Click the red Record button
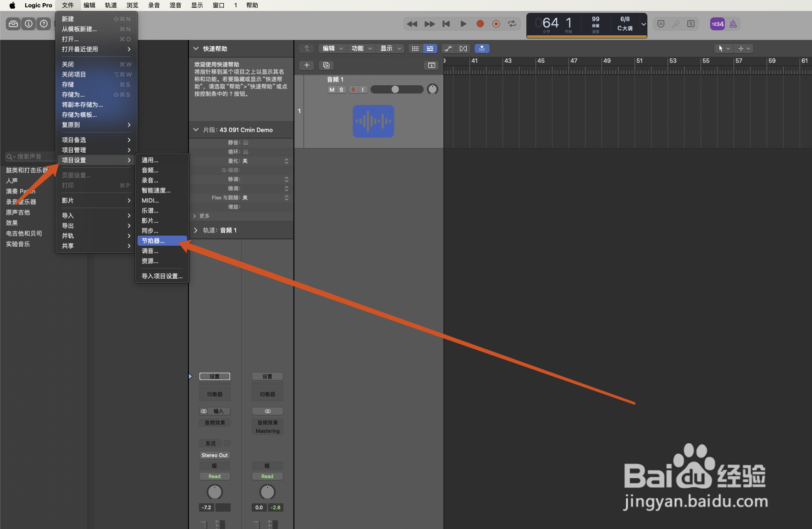 [480, 24]
